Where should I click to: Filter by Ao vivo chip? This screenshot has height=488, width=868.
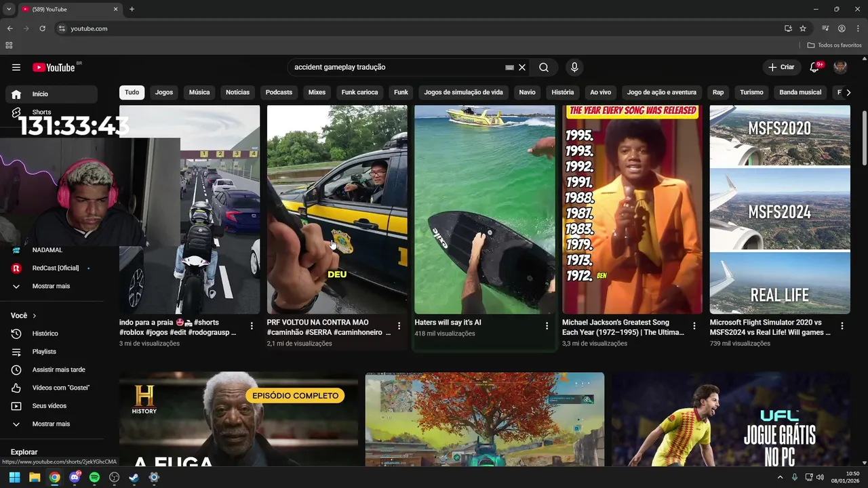(600, 92)
